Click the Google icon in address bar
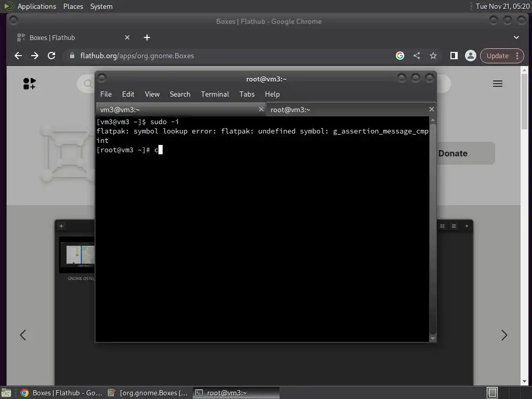 pos(400,56)
